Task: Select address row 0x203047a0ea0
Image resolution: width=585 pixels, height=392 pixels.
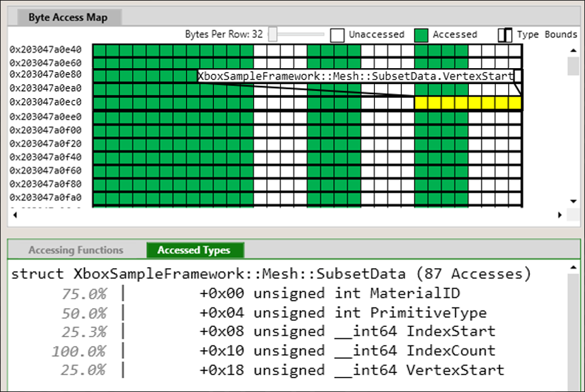Action: (x=45, y=88)
